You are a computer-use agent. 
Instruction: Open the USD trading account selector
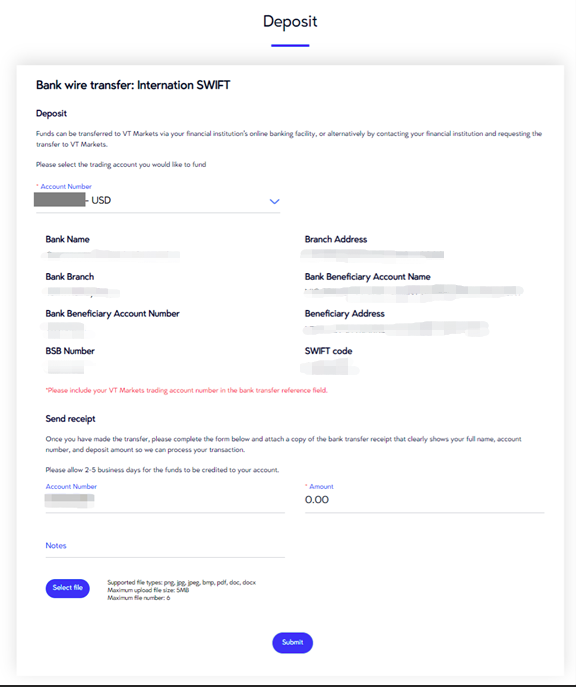(158, 201)
